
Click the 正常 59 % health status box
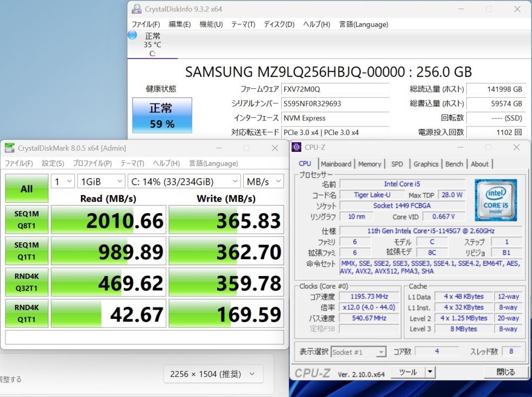tap(162, 116)
